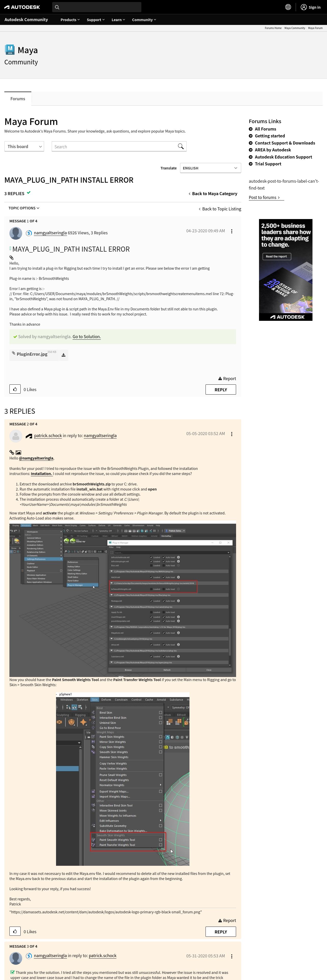Screen dimensions: 327x980
Task: Click Forums Home breadcrumb
Action: click(273, 28)
